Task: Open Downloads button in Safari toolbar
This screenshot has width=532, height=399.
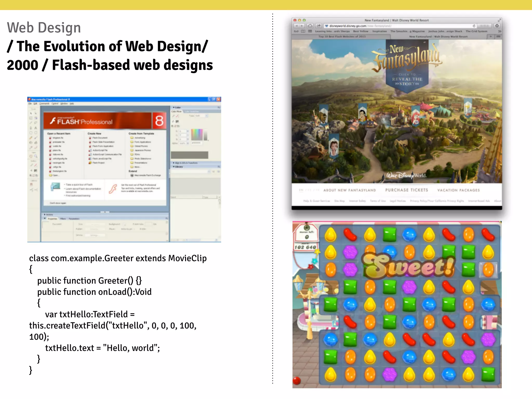Action: pos(497,26)
